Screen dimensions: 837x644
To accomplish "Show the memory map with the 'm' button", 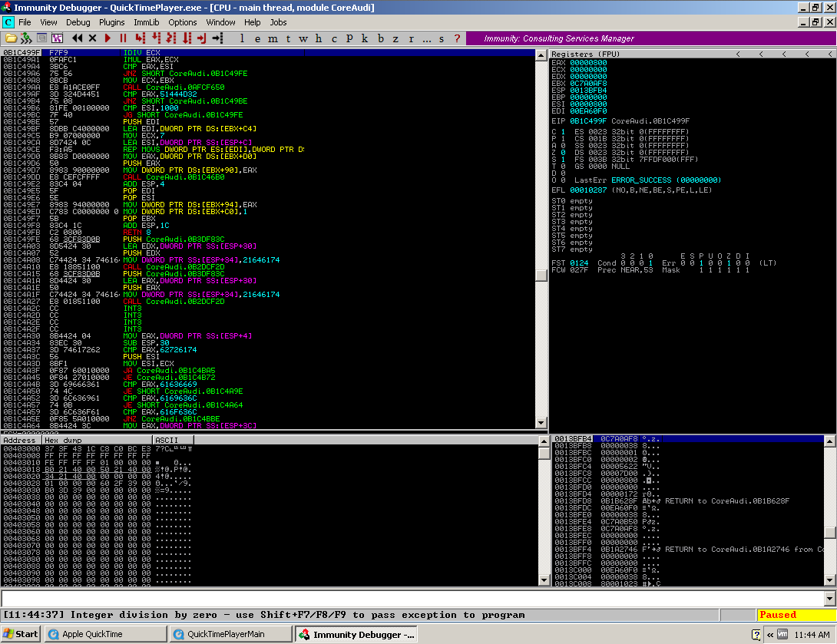I will pyautogui.click(x=273, y=38).
